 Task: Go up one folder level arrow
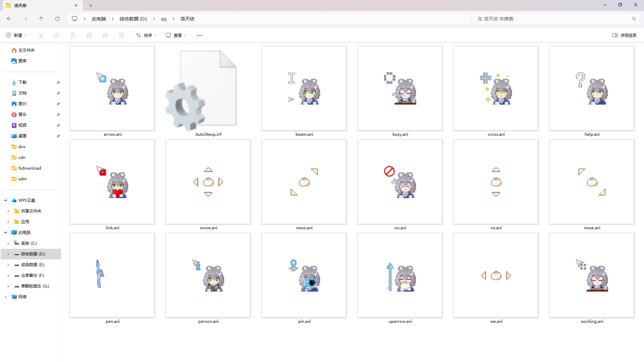pyautogui.click(x=41, y=19)
